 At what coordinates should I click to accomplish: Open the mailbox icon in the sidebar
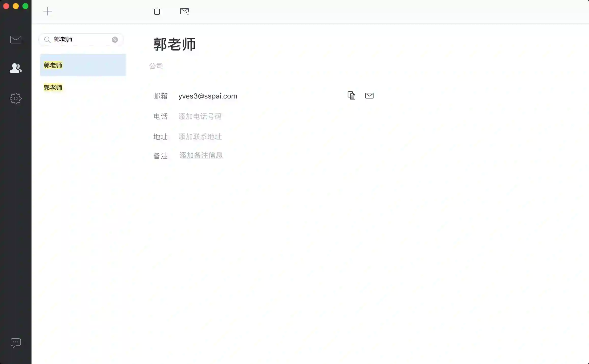coord(16,40)
